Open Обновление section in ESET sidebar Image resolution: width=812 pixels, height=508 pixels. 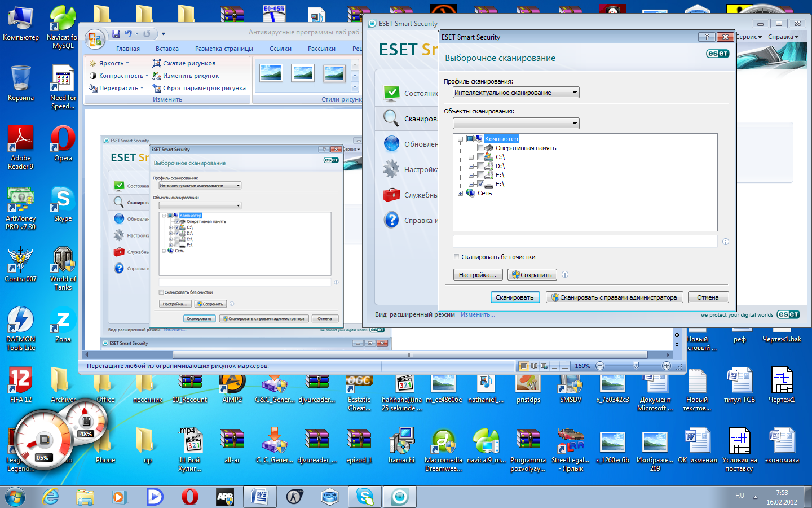click(x=410, y=144)
